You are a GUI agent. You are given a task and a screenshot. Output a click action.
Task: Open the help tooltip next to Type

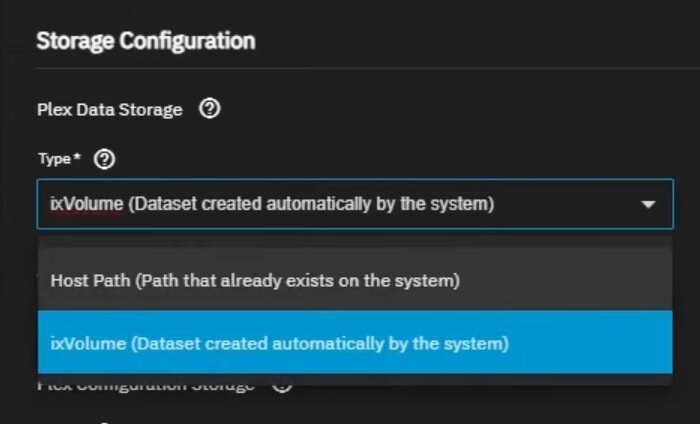tap(106, 159)
